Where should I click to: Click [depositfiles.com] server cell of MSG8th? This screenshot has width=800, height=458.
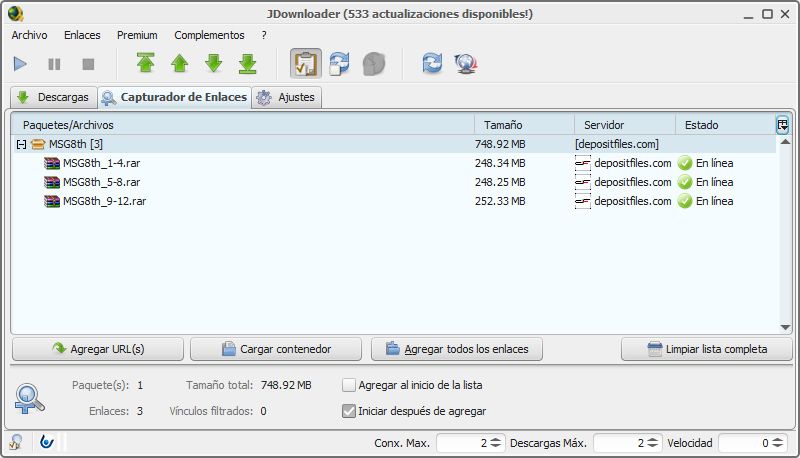point(617,144)
